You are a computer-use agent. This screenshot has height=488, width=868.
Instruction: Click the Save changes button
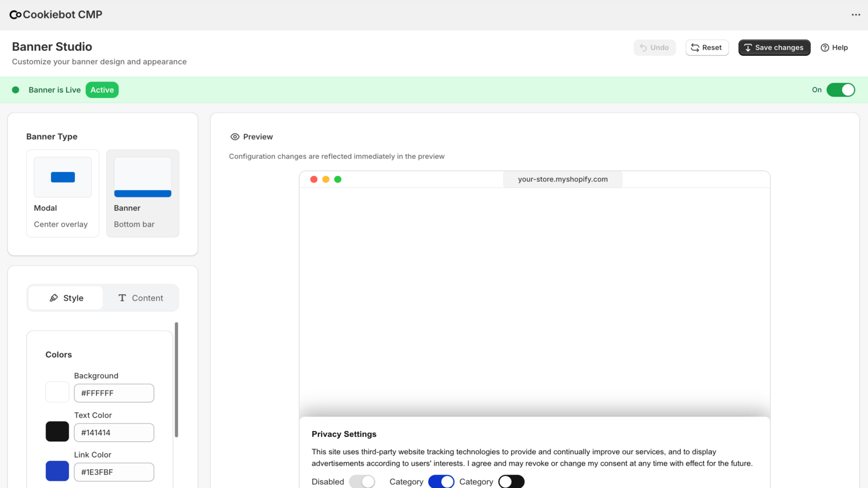coord(774,48)
